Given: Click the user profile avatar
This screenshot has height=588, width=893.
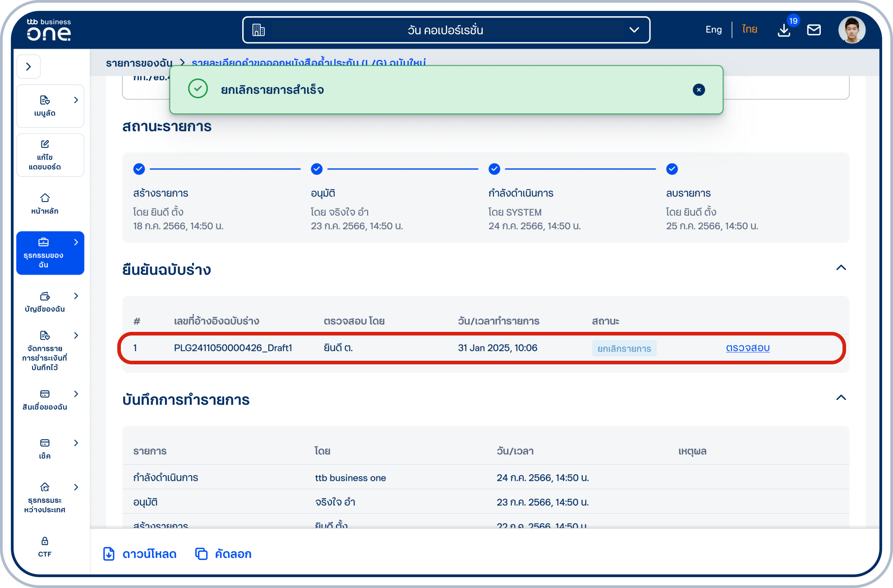Looking at the screenshot, I should pyautogui.click(x=852, y=30).
